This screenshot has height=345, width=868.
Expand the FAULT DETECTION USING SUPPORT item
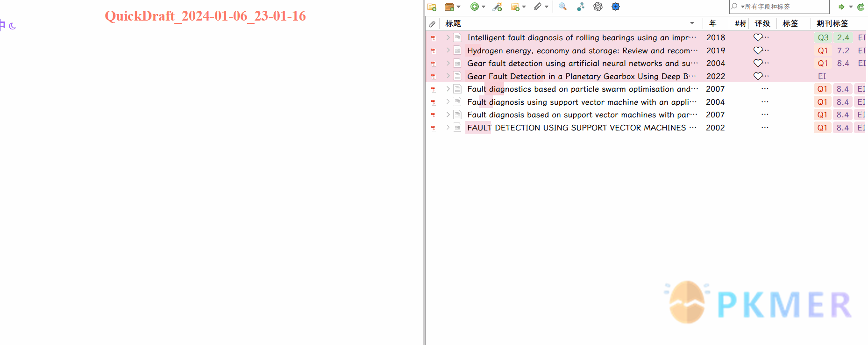point(448,128)
